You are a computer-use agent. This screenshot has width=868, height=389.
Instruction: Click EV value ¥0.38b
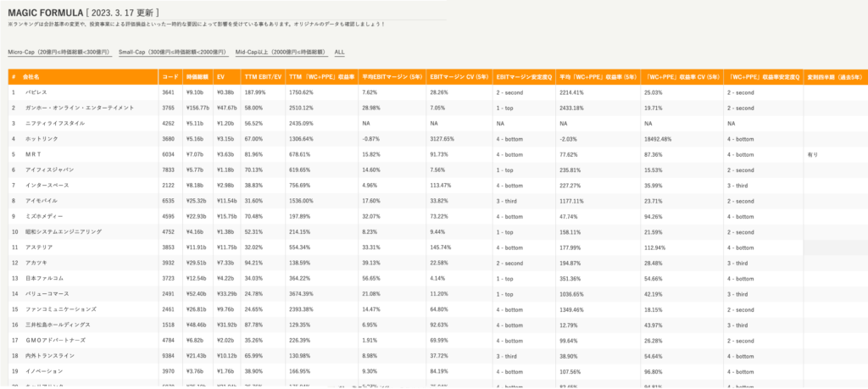point(225,92)
